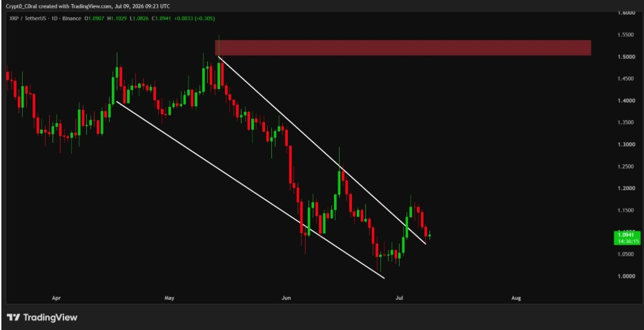Click the TradingView logo at the bottom

tap(42, 318)
